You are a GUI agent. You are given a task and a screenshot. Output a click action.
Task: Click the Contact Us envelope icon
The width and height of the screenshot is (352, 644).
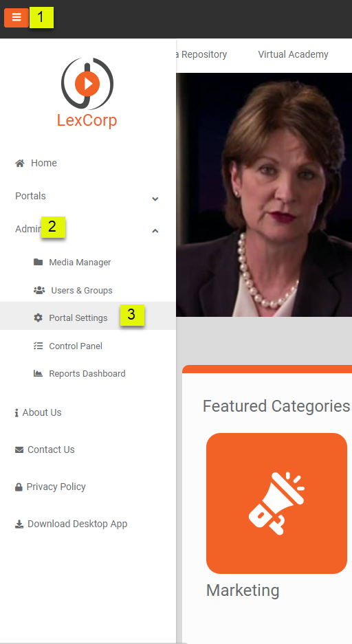coord(19,449)
